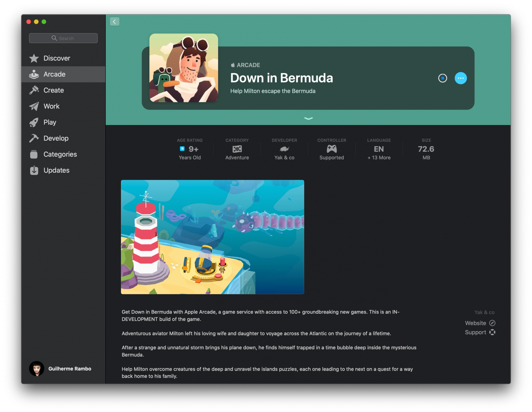The width and height of the screenshot is (532, 412).
Task: Click the Apple Arcade logo label
Action: click(245, 65)
